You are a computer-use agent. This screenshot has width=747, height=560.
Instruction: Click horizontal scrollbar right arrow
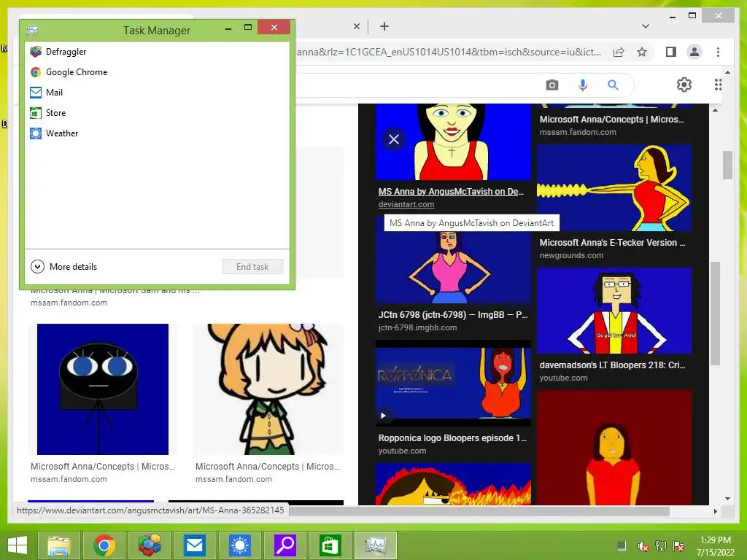(715, 511)
